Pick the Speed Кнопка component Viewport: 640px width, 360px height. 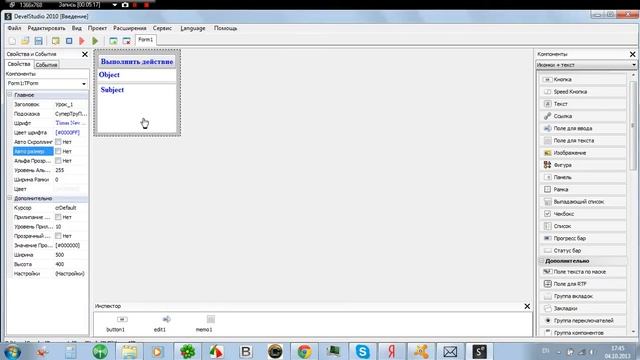coord(583,91)
